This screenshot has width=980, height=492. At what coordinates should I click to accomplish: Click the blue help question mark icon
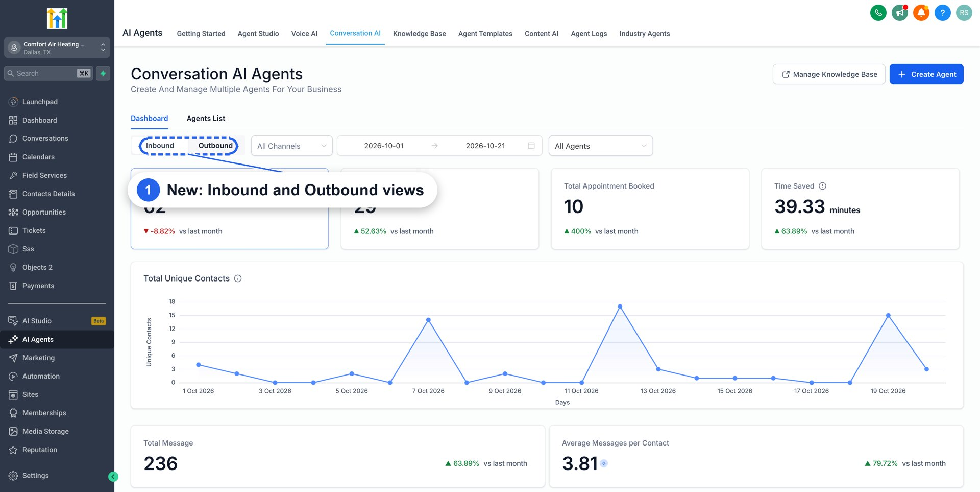point(942,13)
